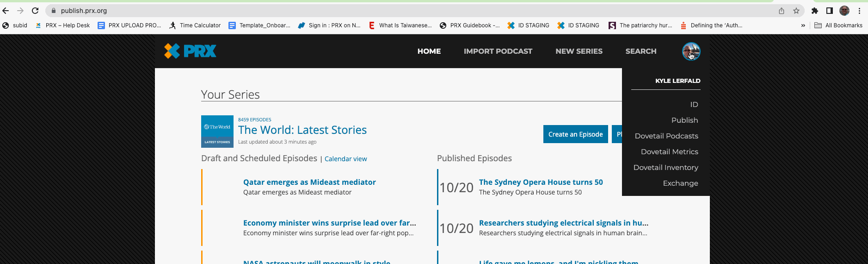Open the subid bookmark

point(15,25)
